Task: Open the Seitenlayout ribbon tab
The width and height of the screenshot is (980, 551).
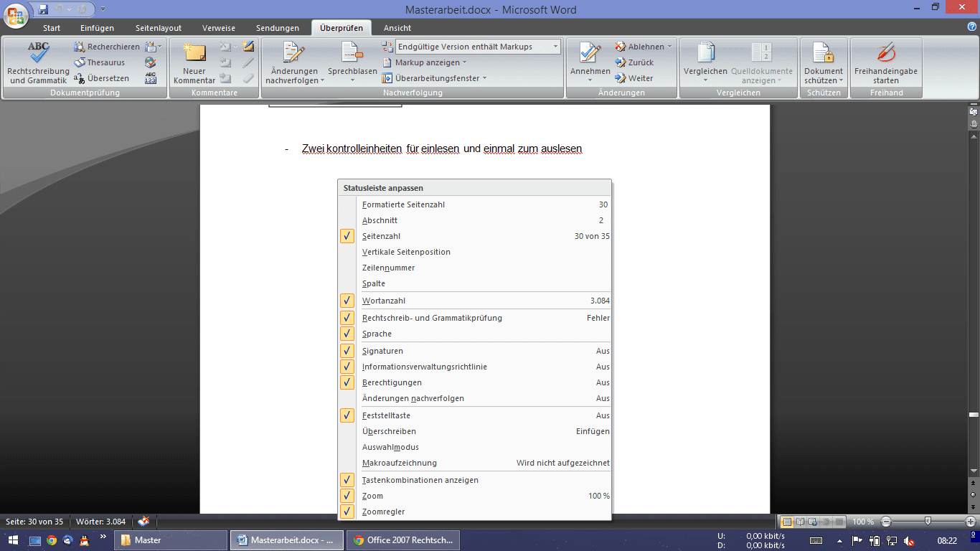Action: (159, 28)
